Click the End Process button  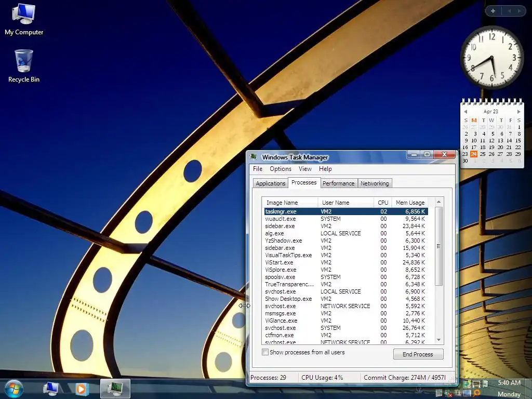point(418,354)
